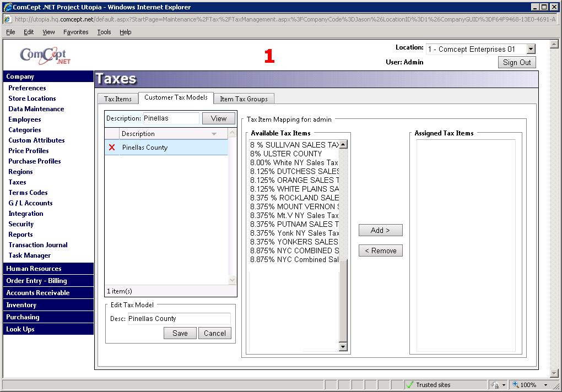Click the Sign Out button

[x=516, y=62]
